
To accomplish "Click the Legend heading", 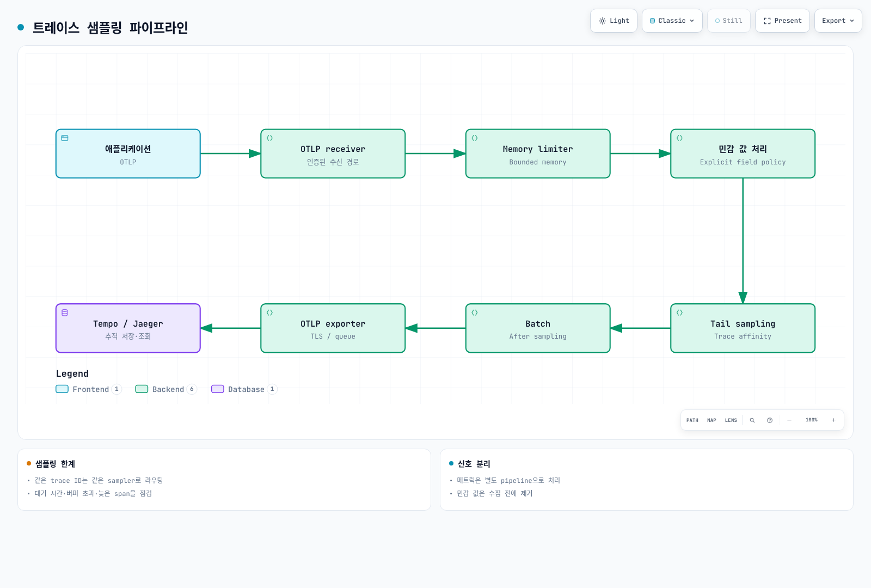I will 72,373.
